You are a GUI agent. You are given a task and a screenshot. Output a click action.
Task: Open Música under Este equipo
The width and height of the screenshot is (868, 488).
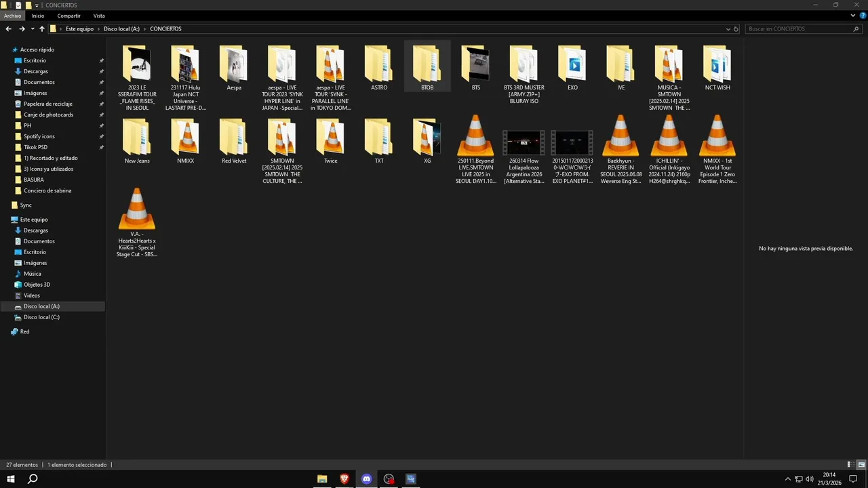[x=33, y=274]
